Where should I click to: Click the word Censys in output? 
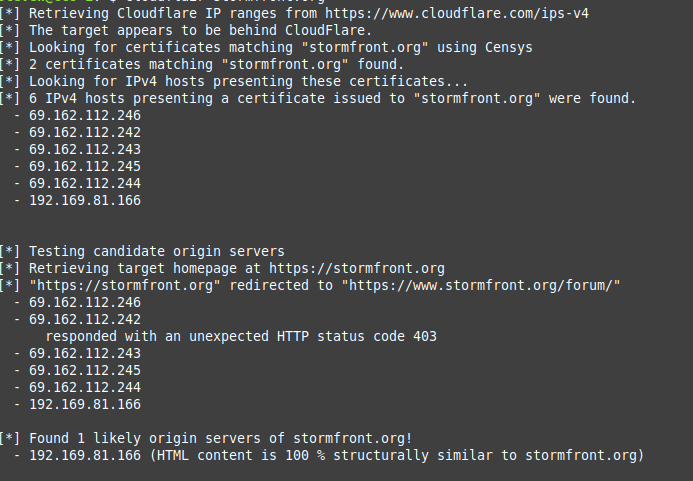(x=509, y=47)
